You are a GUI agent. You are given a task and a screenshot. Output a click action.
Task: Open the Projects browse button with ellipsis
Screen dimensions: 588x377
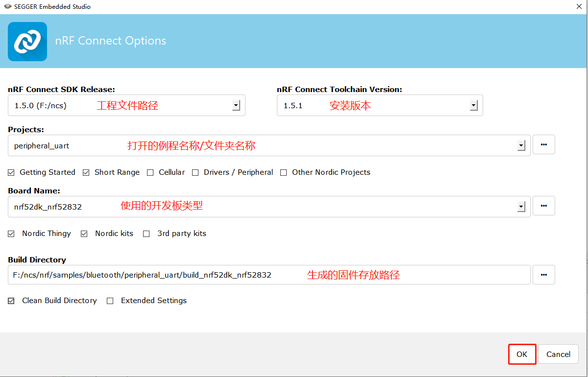(543, 144)
